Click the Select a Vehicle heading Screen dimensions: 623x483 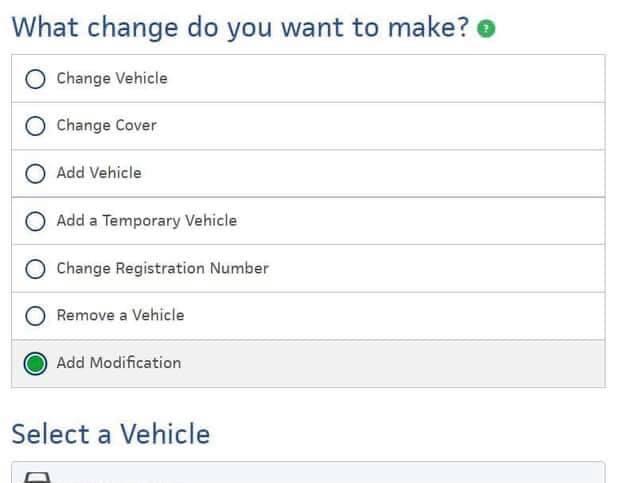coord(110,434)
